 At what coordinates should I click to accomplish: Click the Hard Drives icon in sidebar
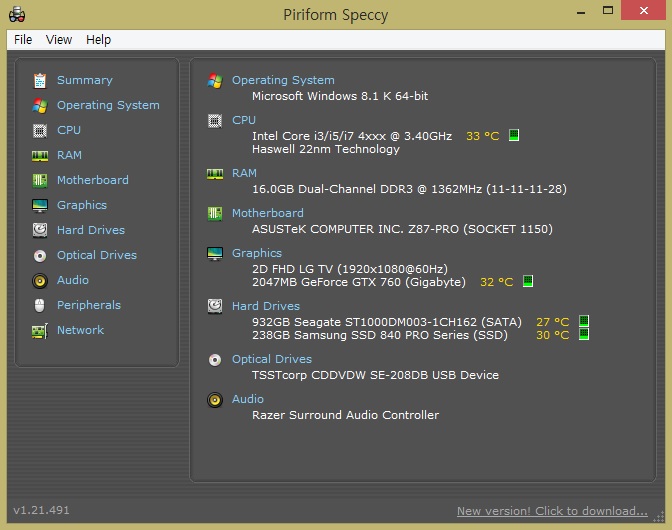coord(40,230)
